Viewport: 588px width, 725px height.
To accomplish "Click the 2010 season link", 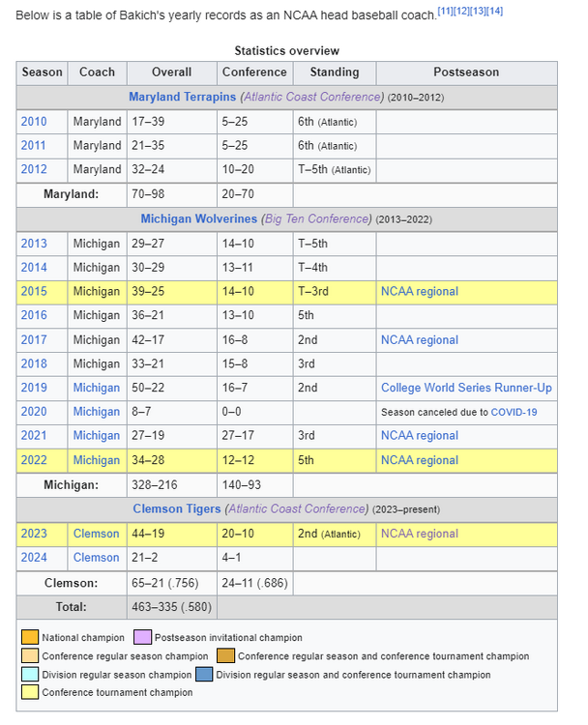I will tap(34, 122).
